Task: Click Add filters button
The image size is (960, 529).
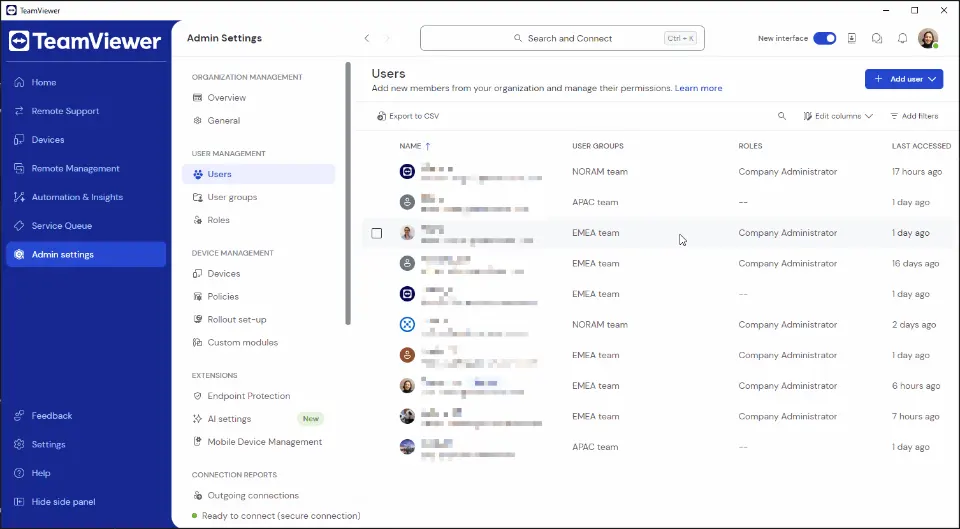Action: (914, 116)
